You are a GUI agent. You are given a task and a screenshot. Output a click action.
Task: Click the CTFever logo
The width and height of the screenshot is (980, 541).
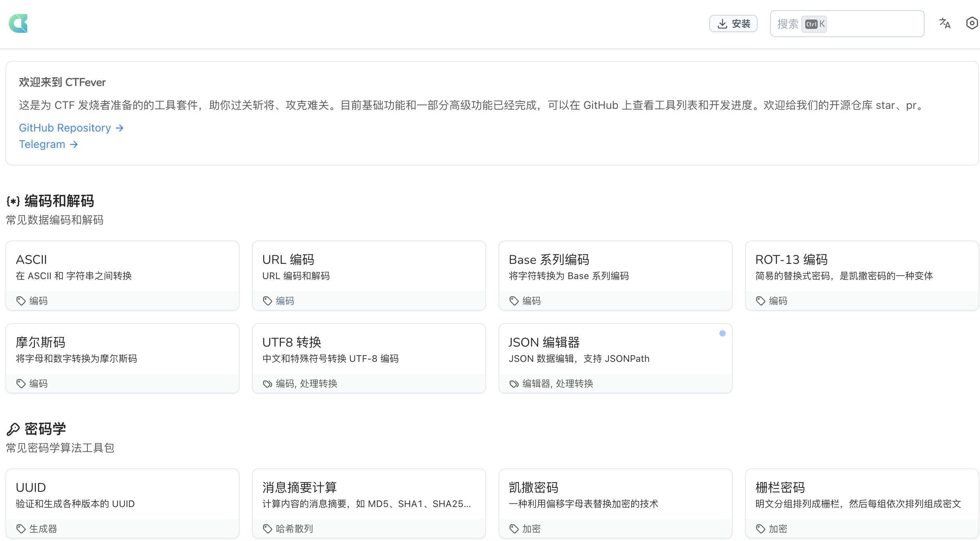tap(18, 23)
